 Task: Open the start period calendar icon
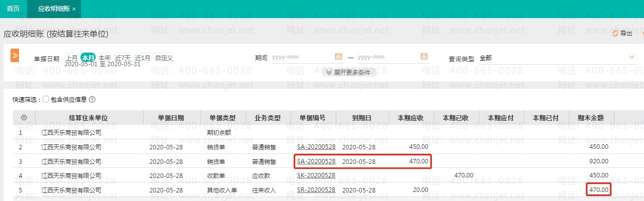pyautogui.click(x=338, y=57)
